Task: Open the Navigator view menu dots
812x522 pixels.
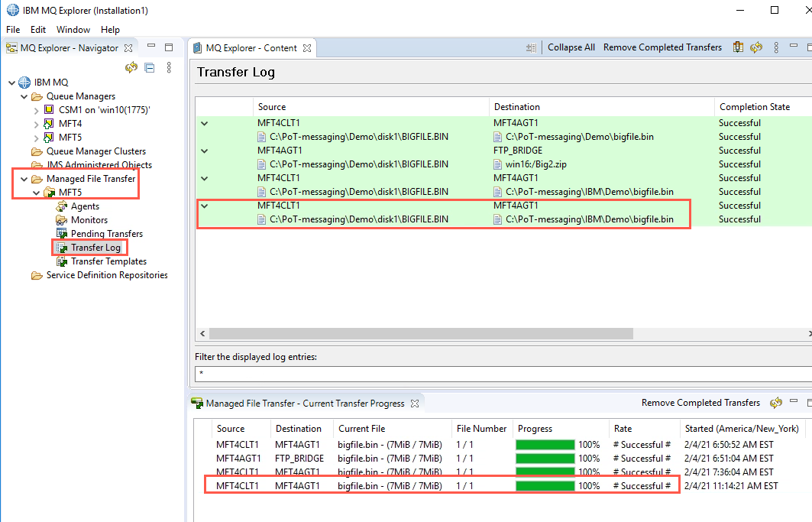Action: tap(169, 67)
